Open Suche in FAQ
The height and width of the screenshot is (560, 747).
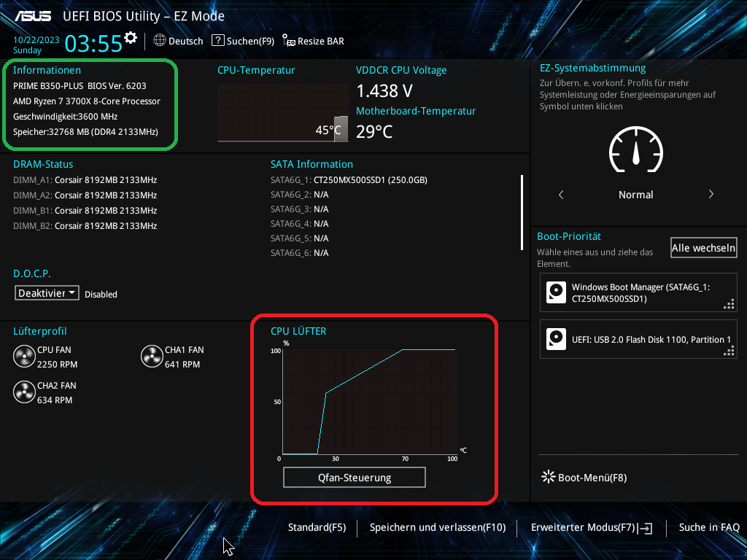pyautogui.click(x=709, y=527)
